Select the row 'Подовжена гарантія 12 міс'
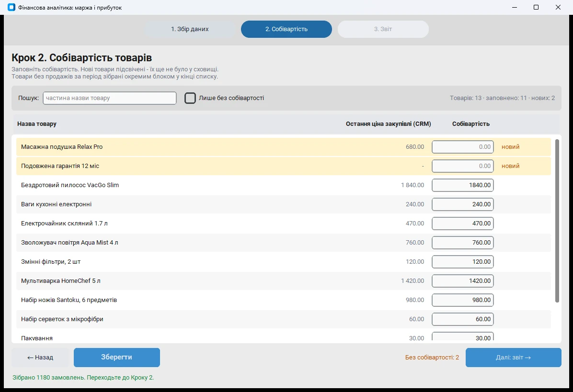This screenshot has width=573, height=392. click(x=283, y=166)
